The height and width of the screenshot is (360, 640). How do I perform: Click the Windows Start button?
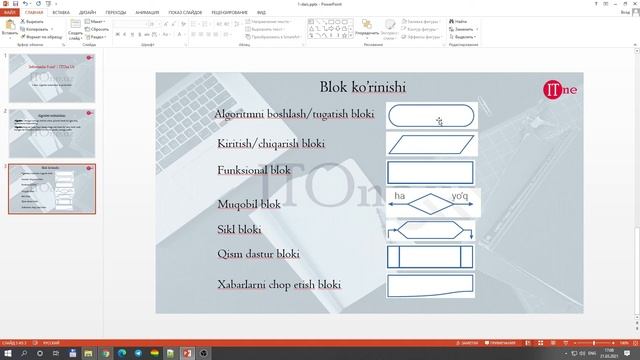click(x=7, y=353)
